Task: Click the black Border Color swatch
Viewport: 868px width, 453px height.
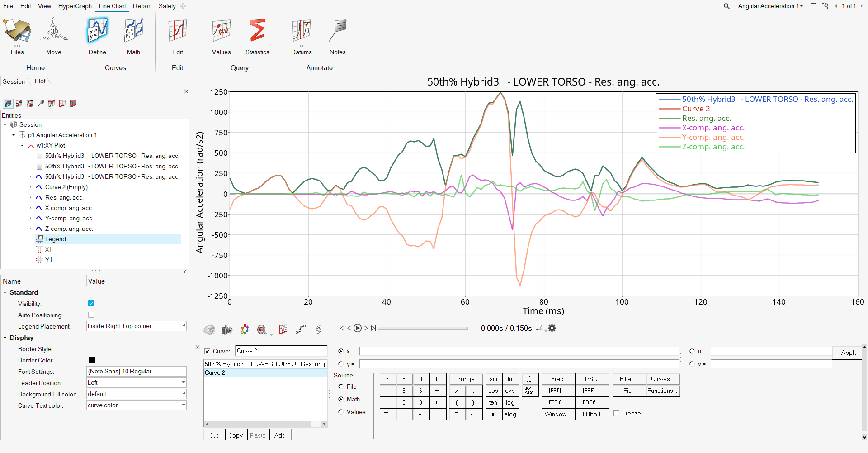Action: [x=92, y=360]
